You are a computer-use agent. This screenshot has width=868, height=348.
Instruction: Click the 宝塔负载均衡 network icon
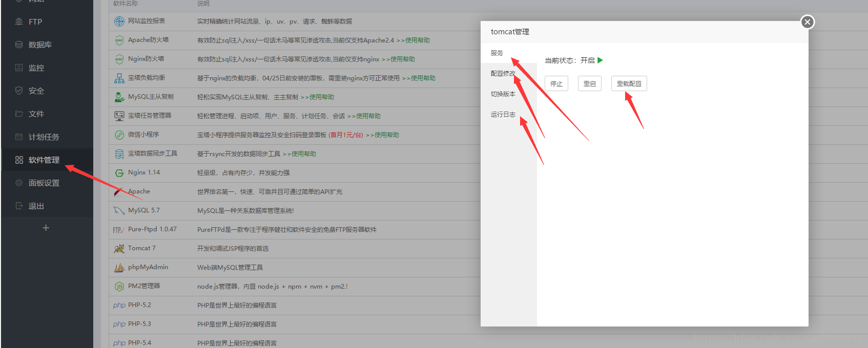[x=119, y=78]
